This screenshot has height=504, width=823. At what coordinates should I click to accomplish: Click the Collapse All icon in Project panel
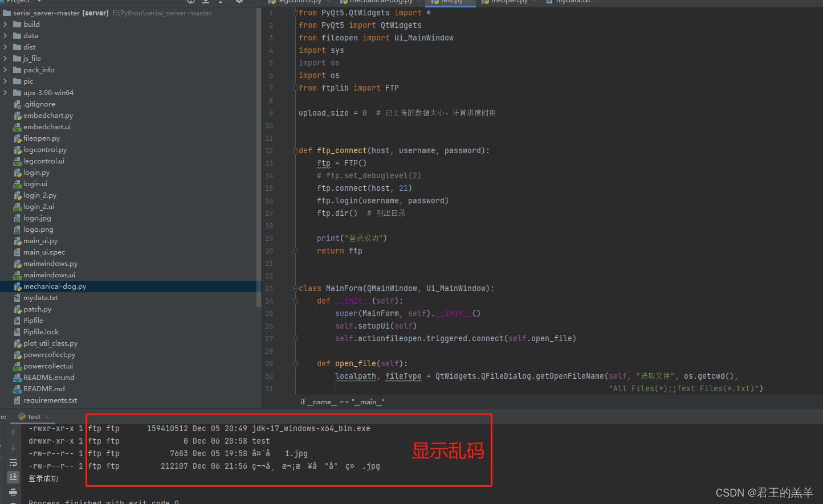pyautogui.click(x=206, y=2)
